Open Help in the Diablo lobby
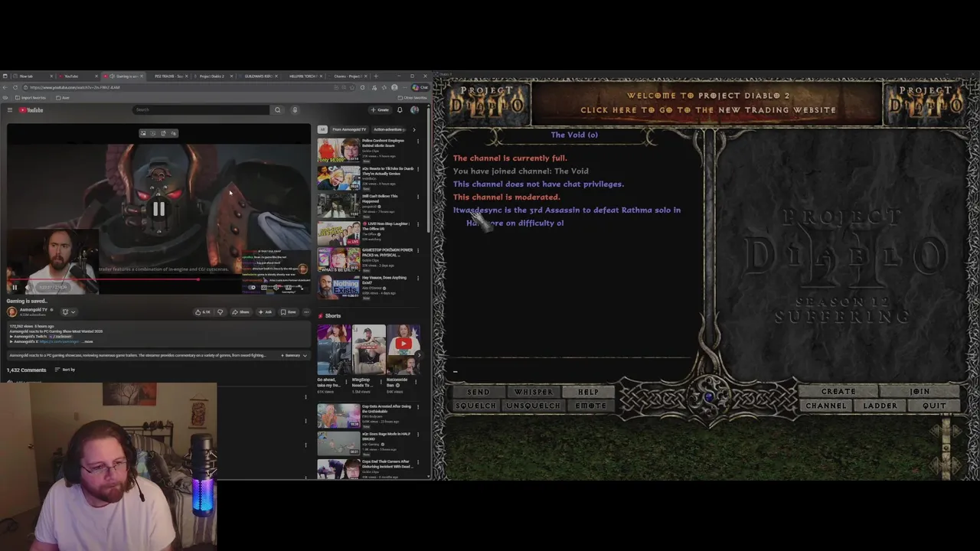980x551 pixels. click(x=588, y=392)
